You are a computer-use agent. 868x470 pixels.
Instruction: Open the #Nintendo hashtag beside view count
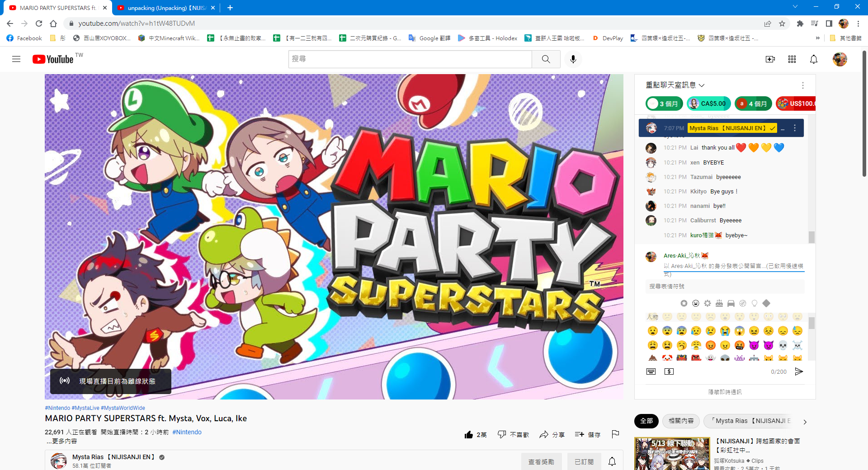click(187, 432)
